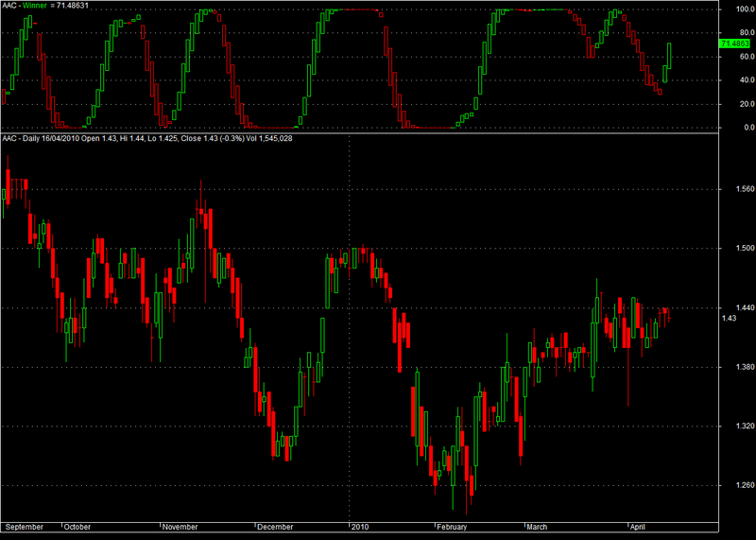Click the 'AAC - Winner = 71.48631' indicator title
The width and height of the screenshot is (756, 540).
pyautogui.click(x=45, y=6)
